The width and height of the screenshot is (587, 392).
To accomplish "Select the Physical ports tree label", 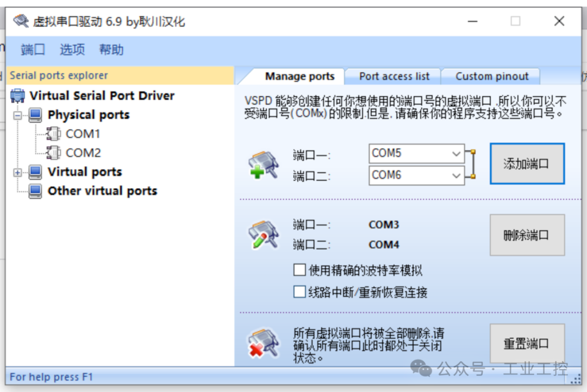I will [x=89, y=115].
